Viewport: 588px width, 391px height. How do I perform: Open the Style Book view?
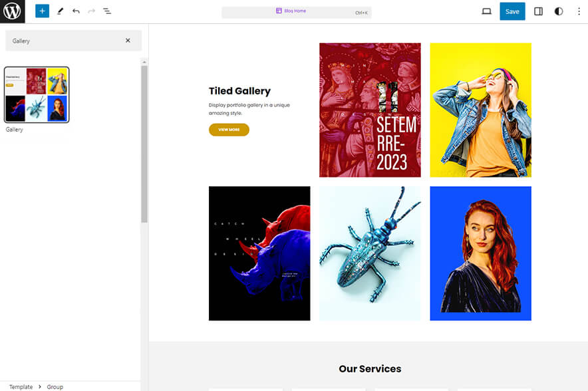(559, 11)
